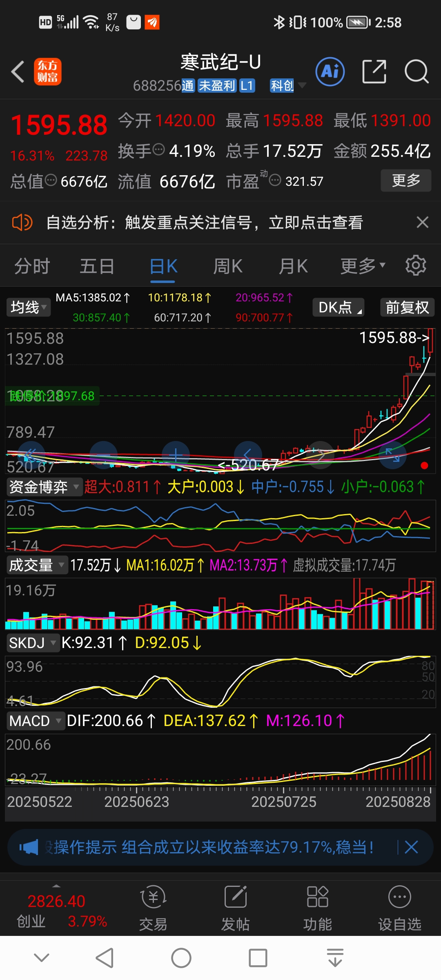Tap the megaphone icon in 操作提示 banner
The width and height of the screenshot is (441, 980).
pos(29,847)
